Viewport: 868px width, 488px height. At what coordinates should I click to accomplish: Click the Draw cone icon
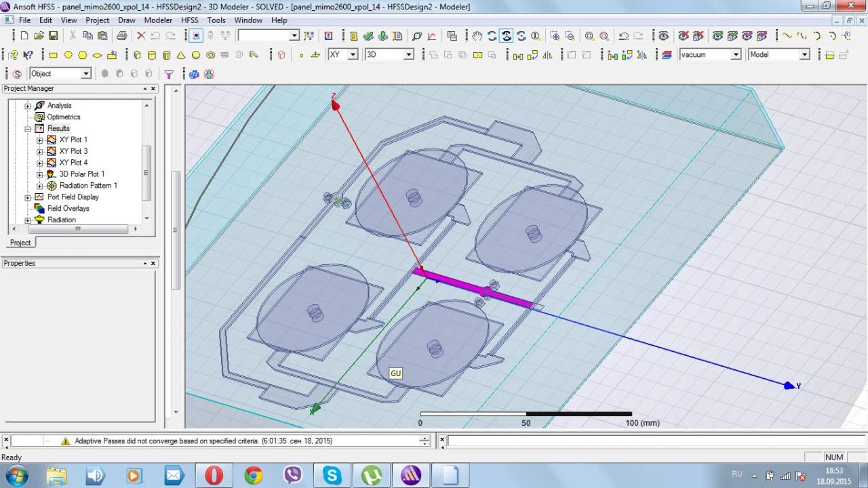pos(181,55)
